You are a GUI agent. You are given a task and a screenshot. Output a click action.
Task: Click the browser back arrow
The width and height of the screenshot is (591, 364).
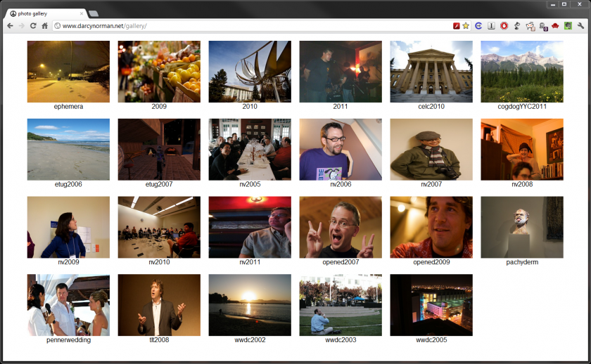point(10,26)
